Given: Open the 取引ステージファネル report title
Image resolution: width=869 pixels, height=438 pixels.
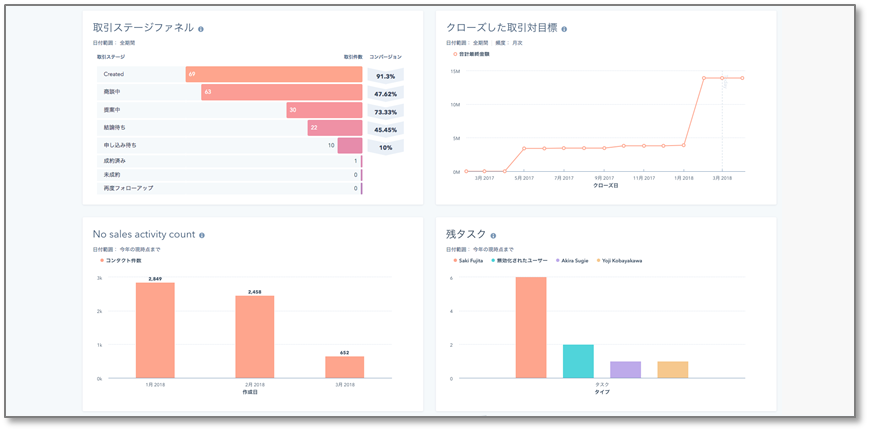Looking at the screenshot, I should tap(143, 28).
